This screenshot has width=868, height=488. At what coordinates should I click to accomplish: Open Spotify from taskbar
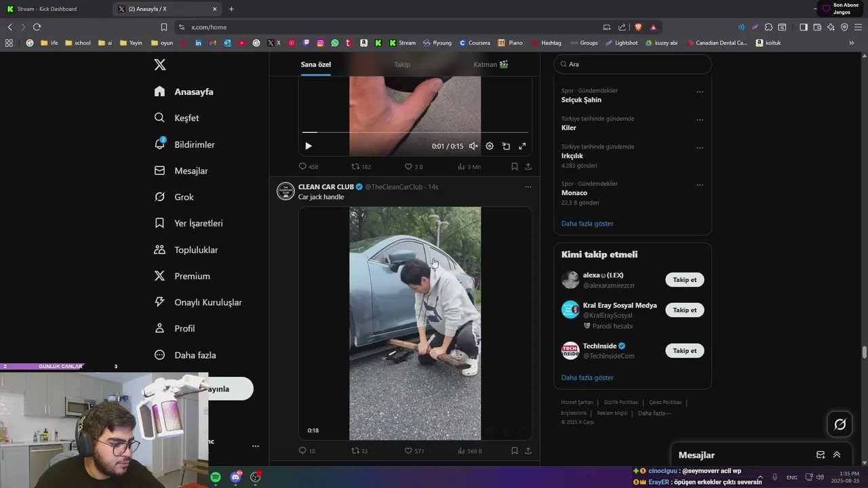pyautogui.click(x=216, y=477)
